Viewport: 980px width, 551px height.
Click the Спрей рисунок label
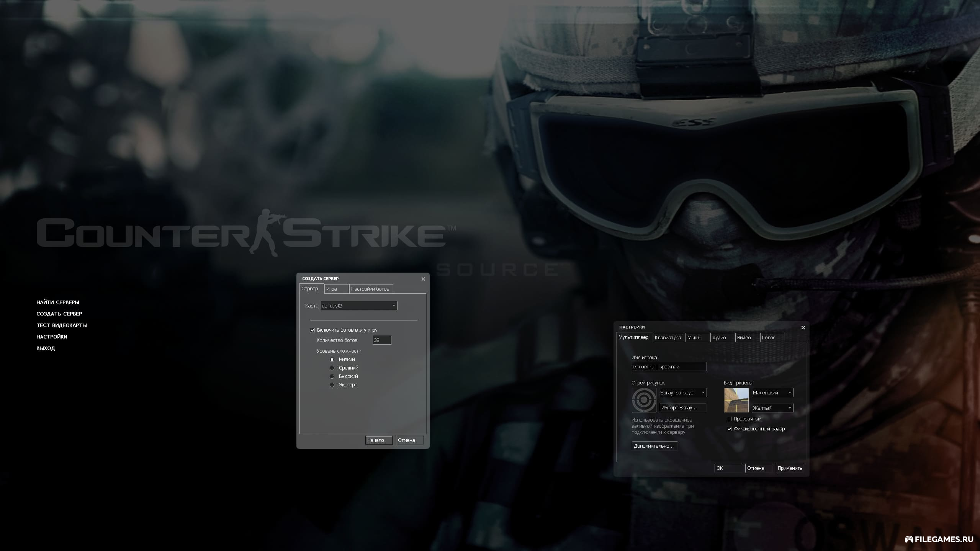[x=648, y=383]
